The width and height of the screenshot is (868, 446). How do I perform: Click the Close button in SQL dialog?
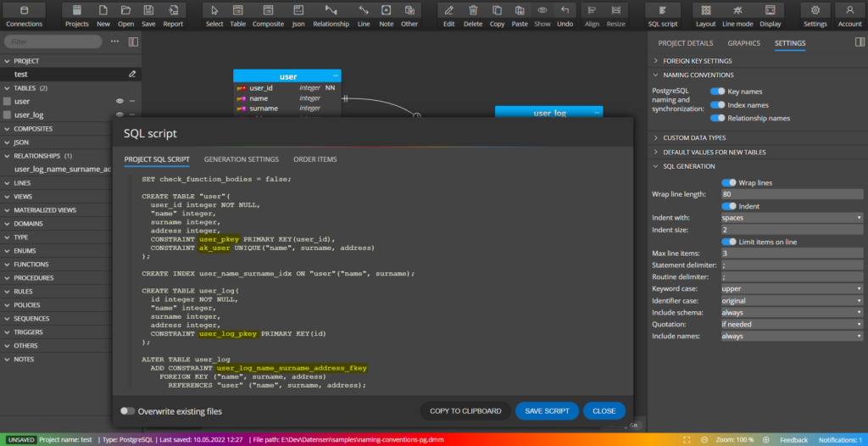point(604,411)
